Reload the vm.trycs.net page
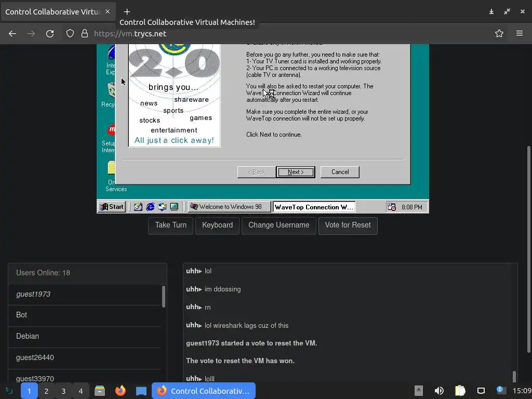The width and height of the screenshot is (532, 399). tap(50, 34)
